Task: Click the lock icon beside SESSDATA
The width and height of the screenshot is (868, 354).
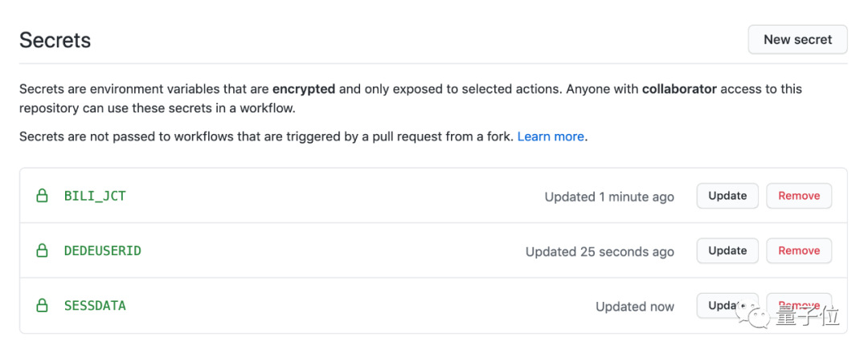Action: click(x=42, y=306)
